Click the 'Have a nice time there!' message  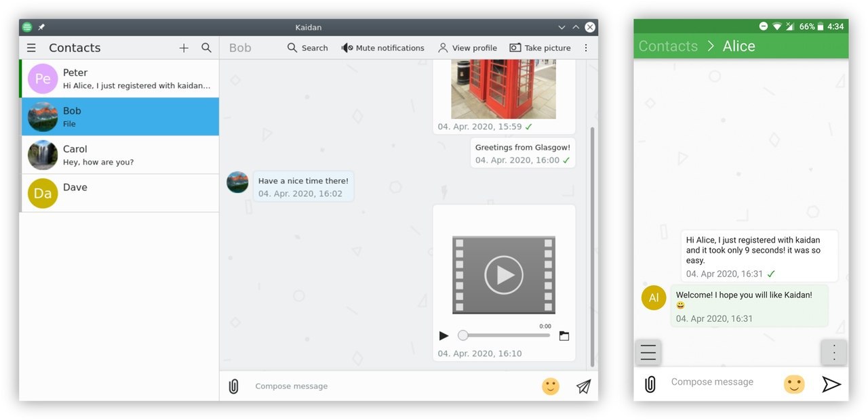click(x=303, y=186)
